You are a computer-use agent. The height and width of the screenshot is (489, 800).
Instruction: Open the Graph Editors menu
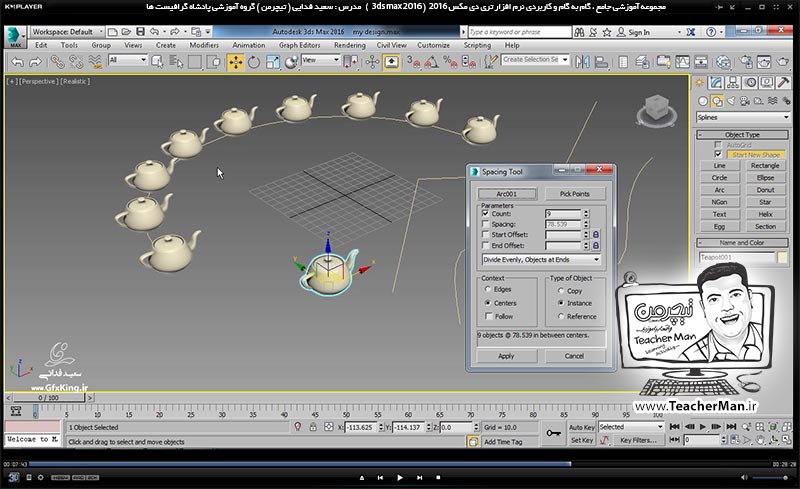pos(299,45)
